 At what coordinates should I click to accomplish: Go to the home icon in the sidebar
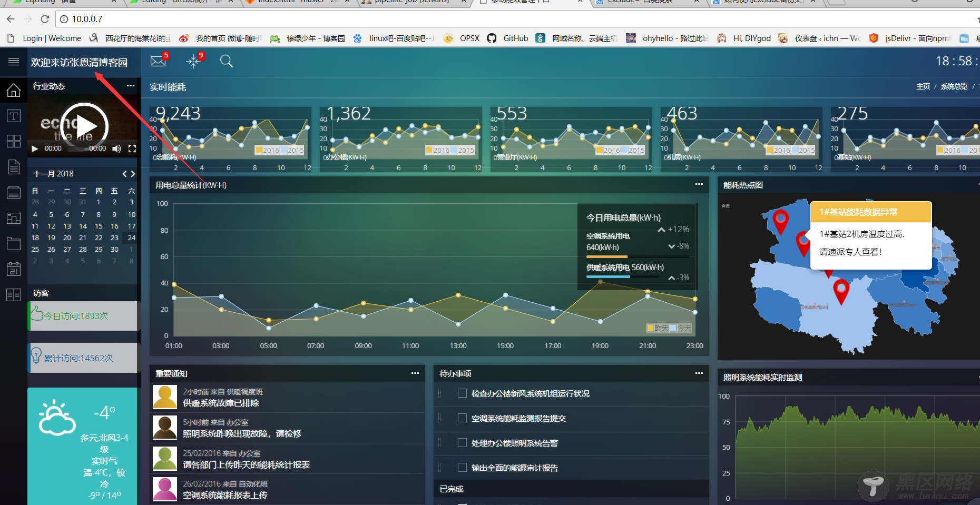(x=14, y=91)
